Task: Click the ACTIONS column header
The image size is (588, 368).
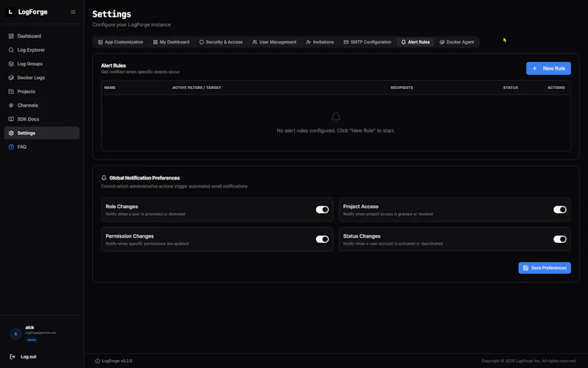Action: click(x=556, y=88)
